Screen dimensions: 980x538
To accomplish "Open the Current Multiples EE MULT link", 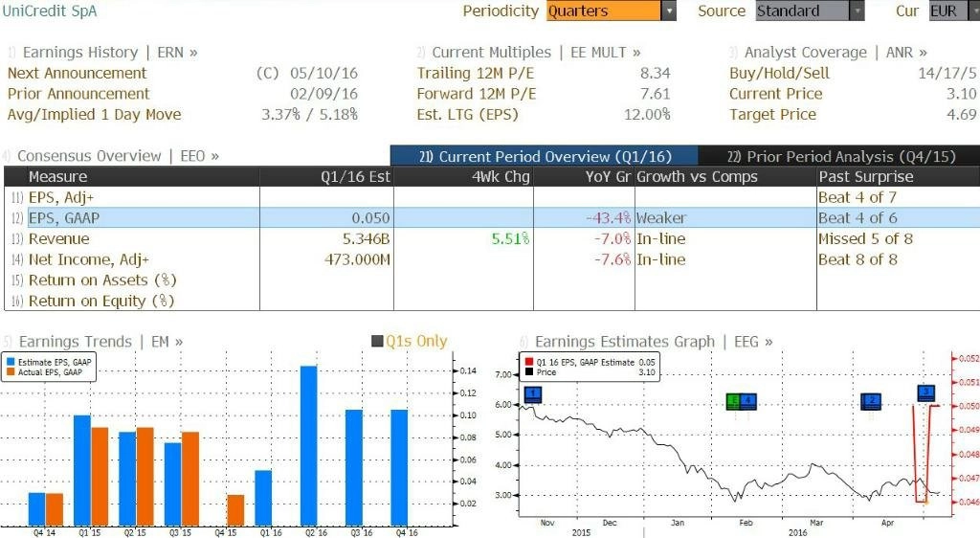I will (x=536, y=53).
